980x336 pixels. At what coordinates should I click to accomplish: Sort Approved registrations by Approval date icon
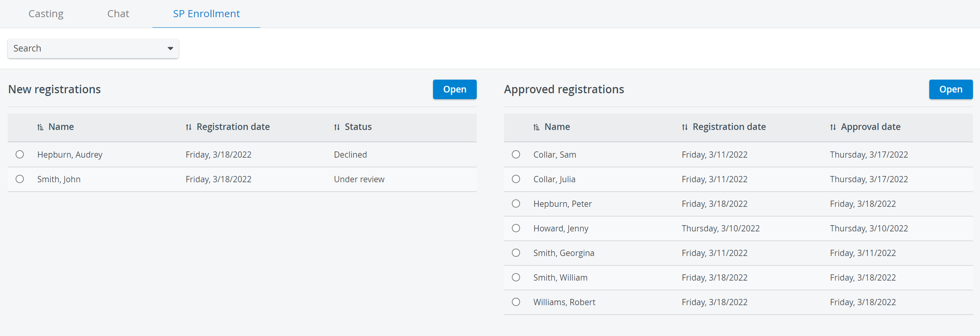click(x=833, y=127)
